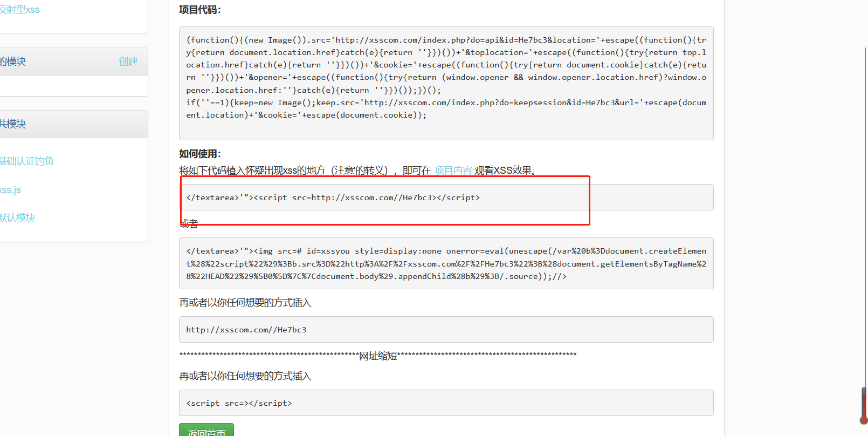This screenshot has height=436, width=868.
Task: Click the empty script src code box
Action: coord(446,403)
